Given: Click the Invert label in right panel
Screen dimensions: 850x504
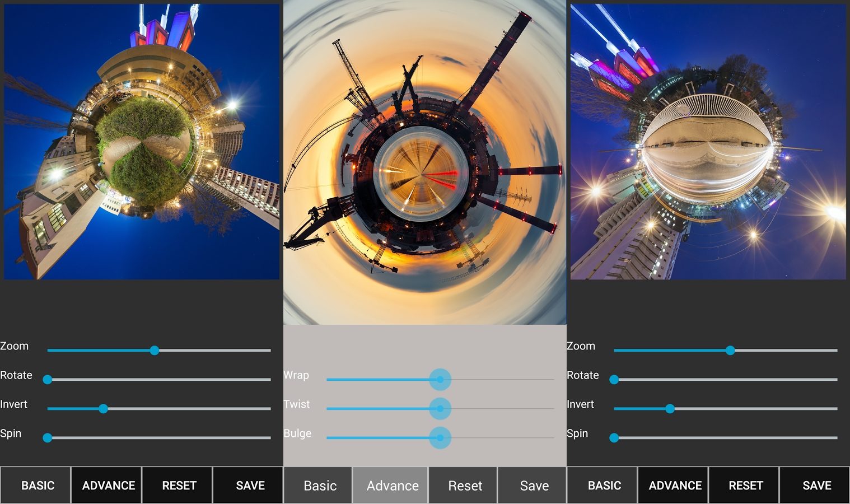Looking at the screenshot, I should [x=580, y=404].
